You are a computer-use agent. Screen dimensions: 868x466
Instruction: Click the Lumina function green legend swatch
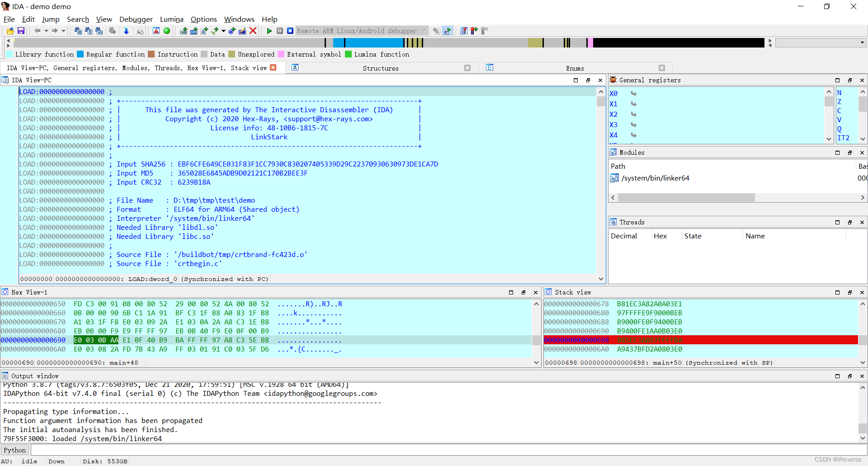pos(349,54)
